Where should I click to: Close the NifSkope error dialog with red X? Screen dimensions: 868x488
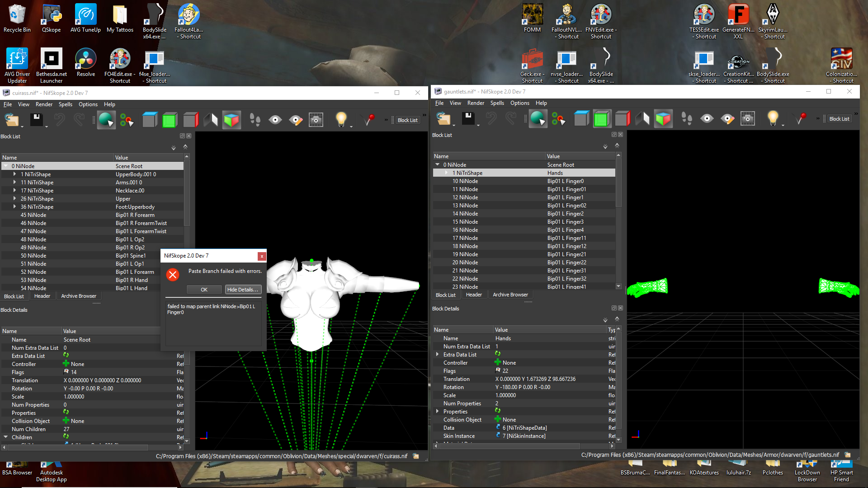(x=261, y=256)
